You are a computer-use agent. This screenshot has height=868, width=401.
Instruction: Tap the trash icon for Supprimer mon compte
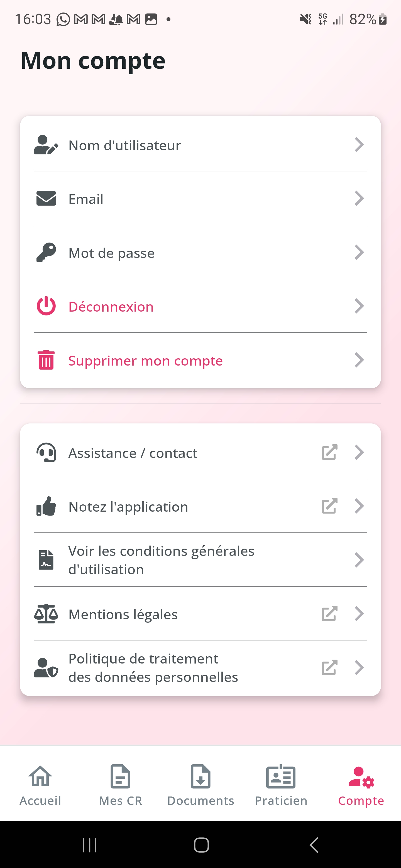pyautogui.click(x=46, y=360)
